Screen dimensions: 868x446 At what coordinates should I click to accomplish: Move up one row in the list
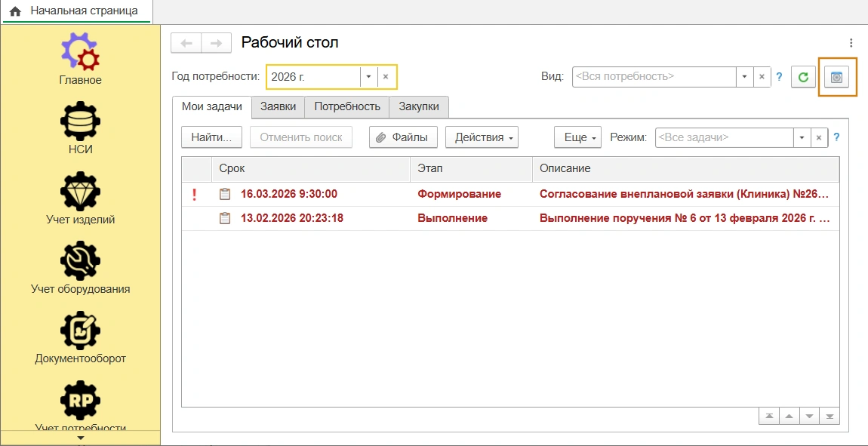pos(789,416)
